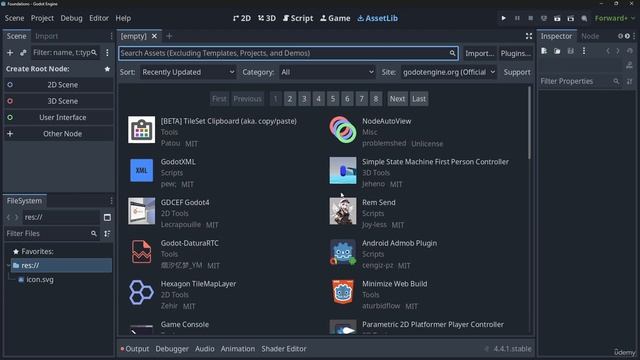
Task: Go to the Next assets page
Action: [397, 99]
